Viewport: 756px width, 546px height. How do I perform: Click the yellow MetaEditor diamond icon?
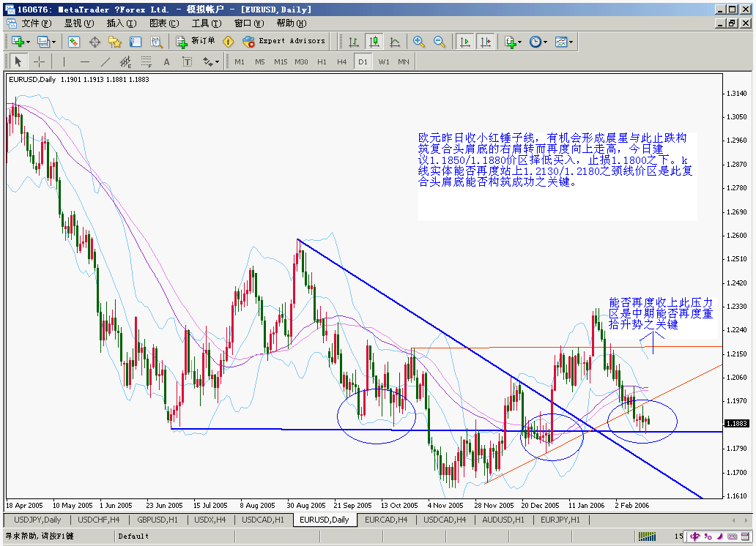(x=228, y=42)
